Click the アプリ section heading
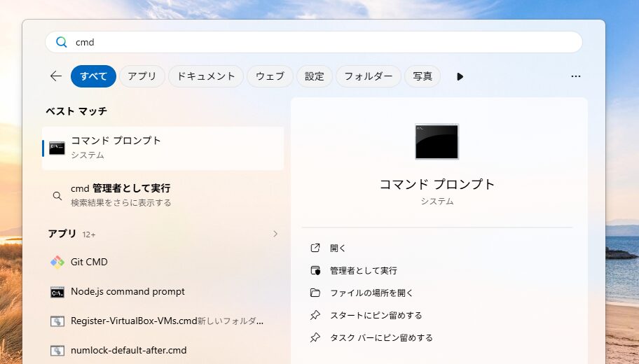This screenshot has height=364, width=639. click(62, 234)
